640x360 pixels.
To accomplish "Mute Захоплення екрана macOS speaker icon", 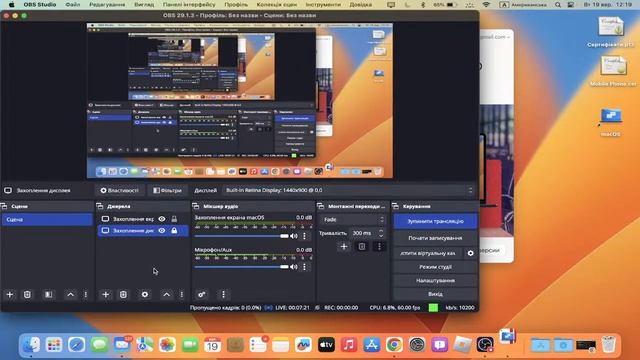I will click(294, 236).
